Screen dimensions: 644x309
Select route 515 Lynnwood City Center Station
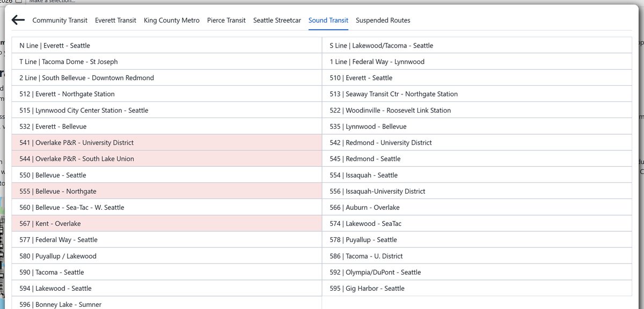coord(166,110)
